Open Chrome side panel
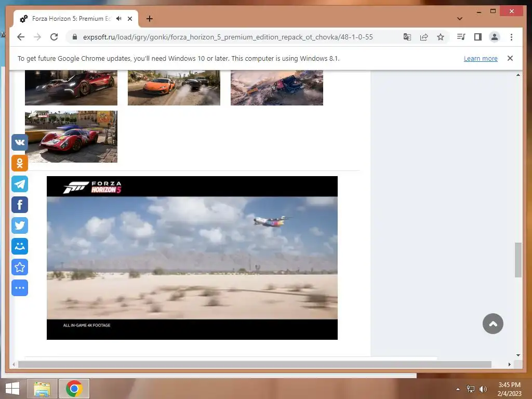Viewport: 532px width, 399px height. point(478,37)
